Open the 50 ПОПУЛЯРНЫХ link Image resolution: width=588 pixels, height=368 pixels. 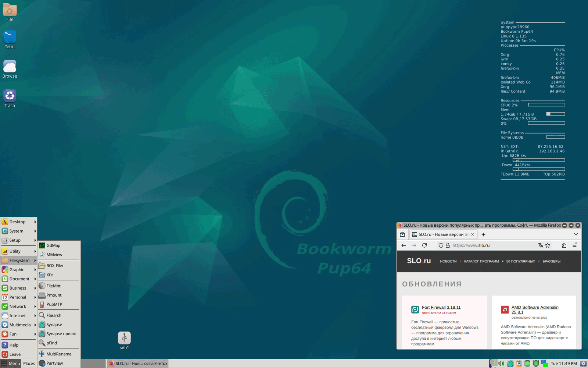point(520,261)
